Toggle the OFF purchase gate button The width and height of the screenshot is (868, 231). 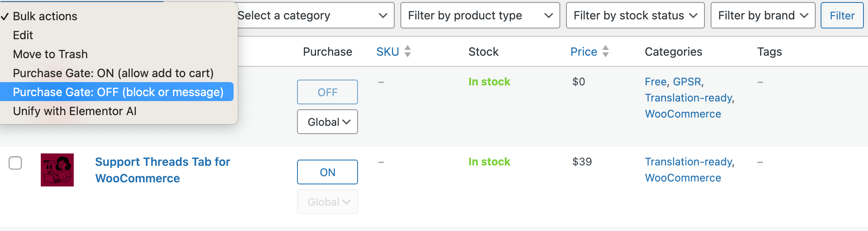pos(327,92)
